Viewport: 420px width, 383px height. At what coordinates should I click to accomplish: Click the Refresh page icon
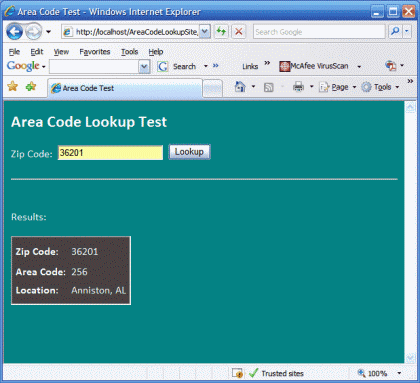(x=221, y=32)
